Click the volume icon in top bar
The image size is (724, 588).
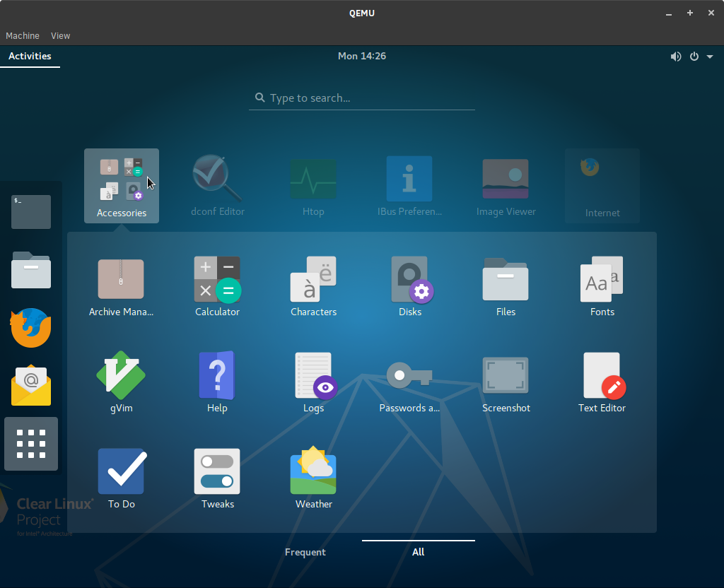[x=676, y=57]
